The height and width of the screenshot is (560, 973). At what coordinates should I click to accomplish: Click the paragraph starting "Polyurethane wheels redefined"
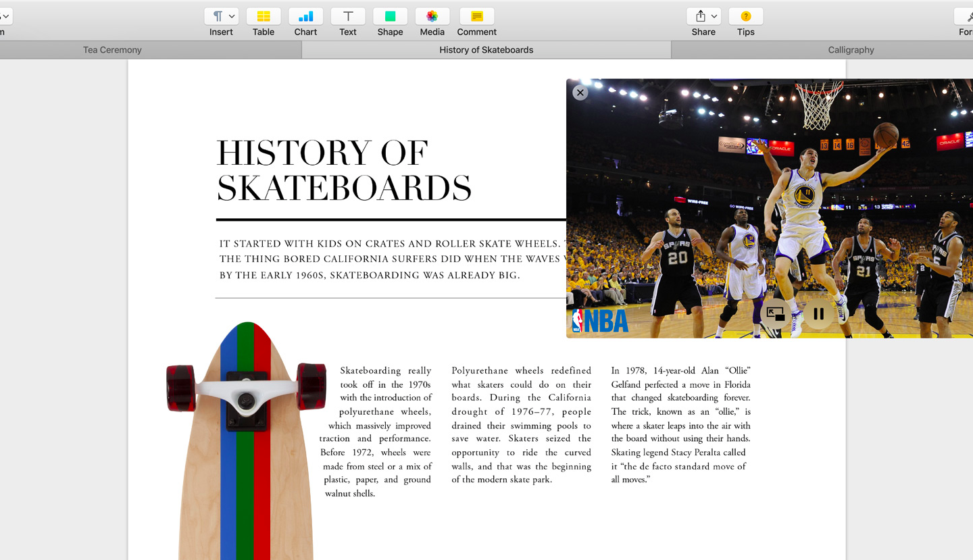[x=521, y=425]
